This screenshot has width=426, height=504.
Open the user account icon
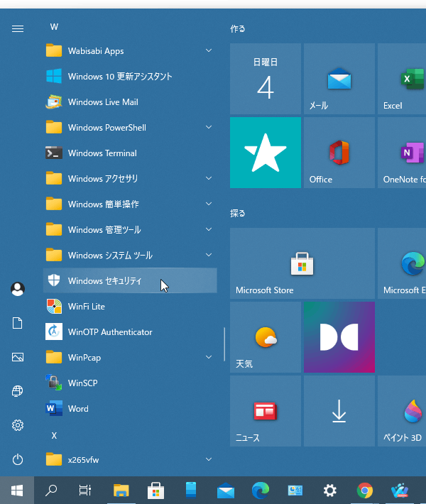(18, 289)
